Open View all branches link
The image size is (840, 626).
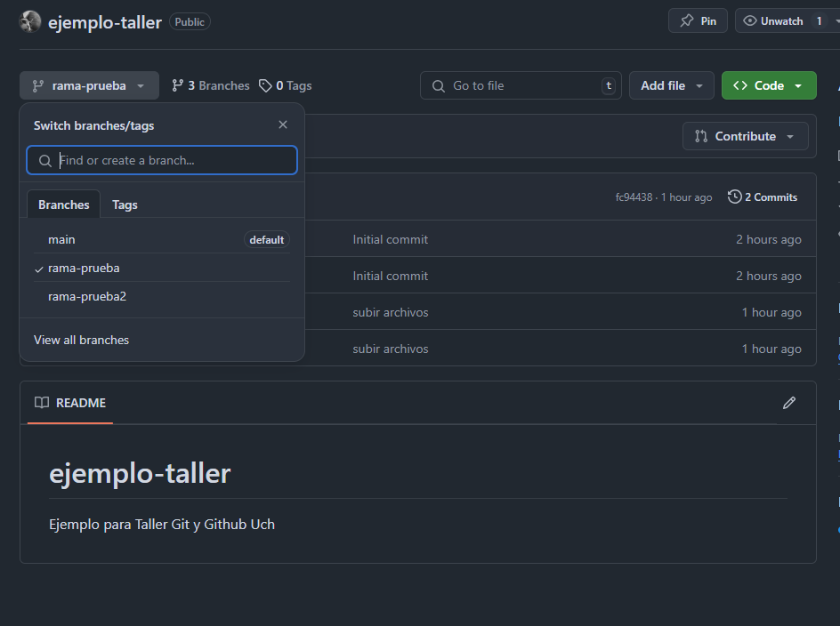tap(82, 340)
